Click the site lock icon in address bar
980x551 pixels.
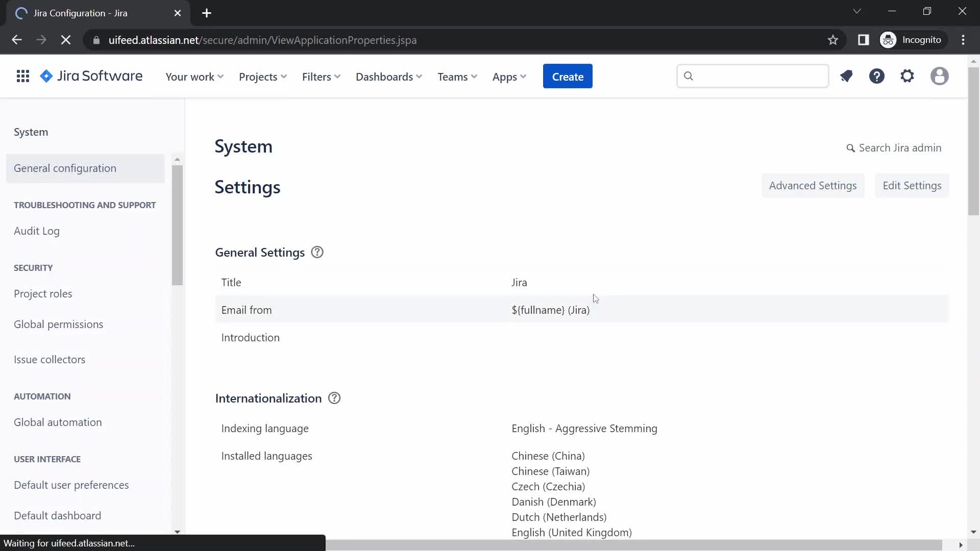point(96,40)
